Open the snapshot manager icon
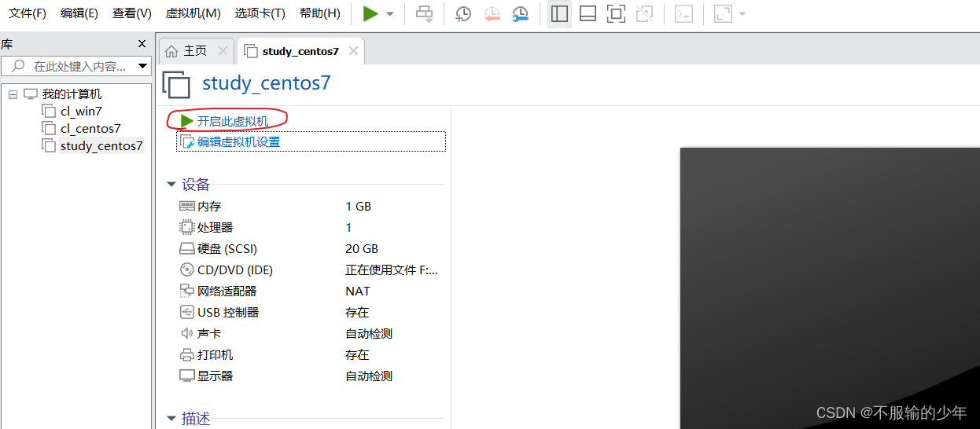Image resolution: width=980 pixels, height=429 pixels. click(x=520, y=13)
